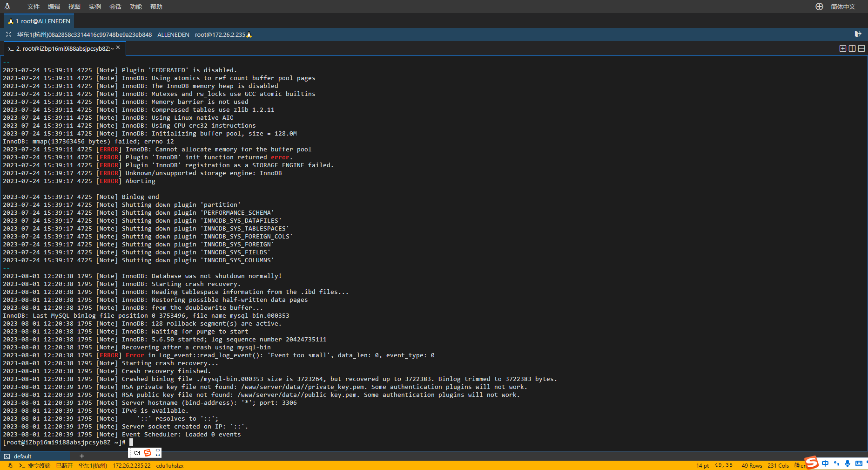Screen dimensions: 868x470
Task: Open the 帮助 menu
Action: [x=156, y=7]
